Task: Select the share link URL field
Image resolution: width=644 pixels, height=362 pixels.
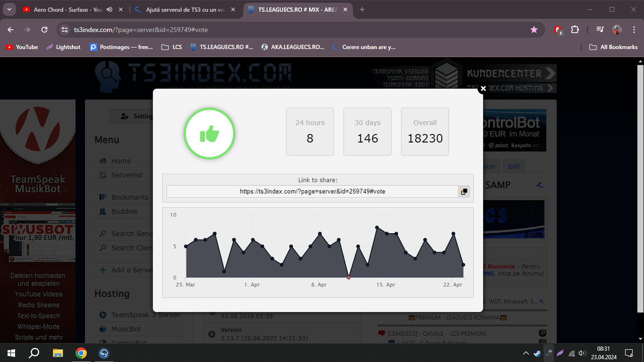Action: [x=312, y=191]
